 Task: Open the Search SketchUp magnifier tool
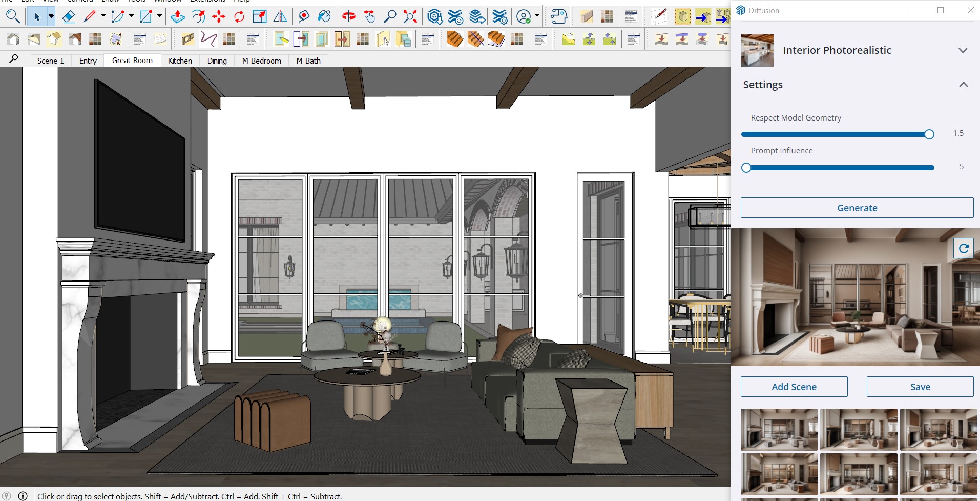tap(13, 17)
